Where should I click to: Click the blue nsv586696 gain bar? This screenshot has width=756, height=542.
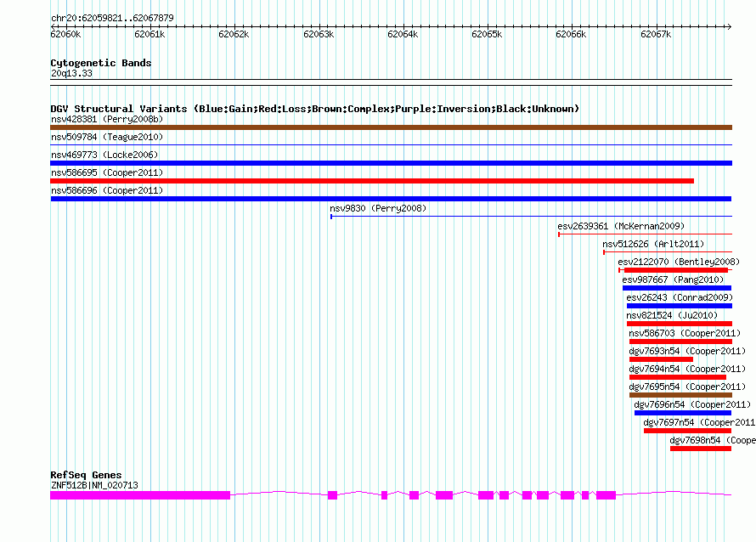pyautogui.click(x=391, y=199)
